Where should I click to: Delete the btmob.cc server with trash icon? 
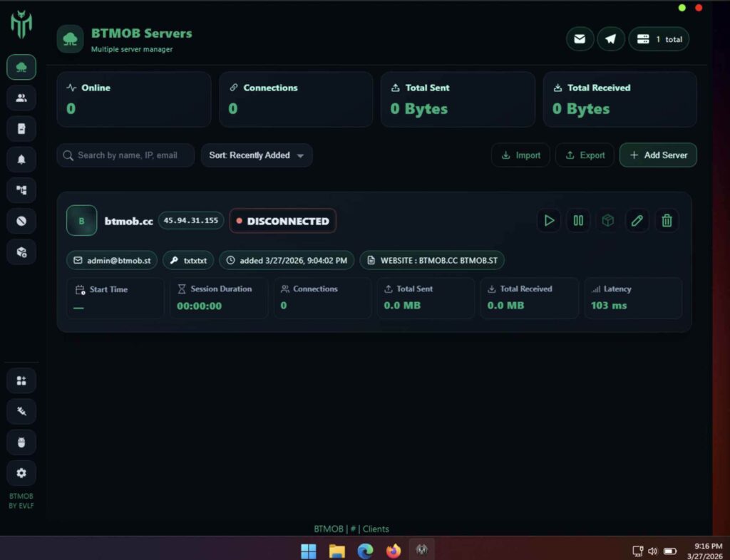click(667, 220)
